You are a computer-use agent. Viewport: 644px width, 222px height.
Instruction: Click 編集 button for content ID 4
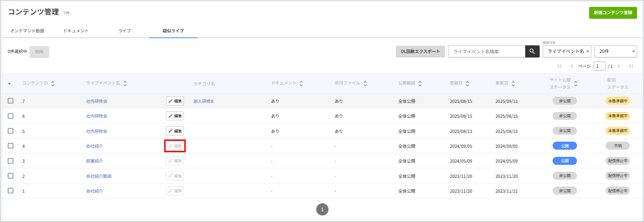click(175, 146)
